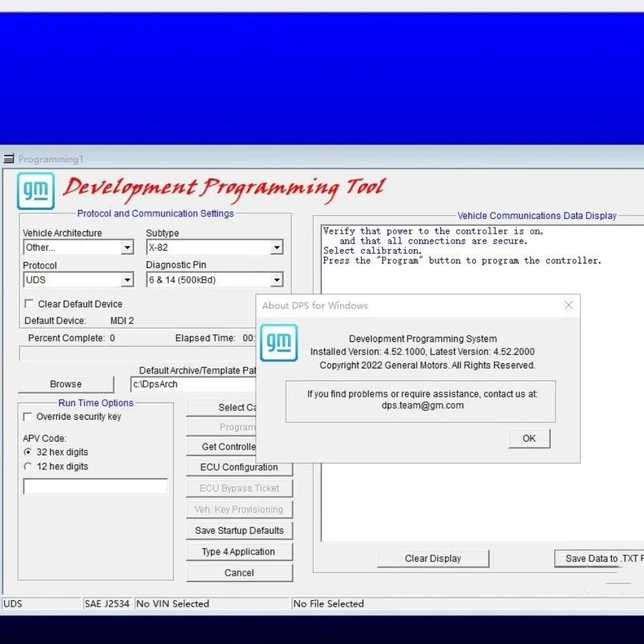Click the 'Copyright 2022 General Motors' text
This screenshot has width=644, height=644.
(x=427, y=365)
